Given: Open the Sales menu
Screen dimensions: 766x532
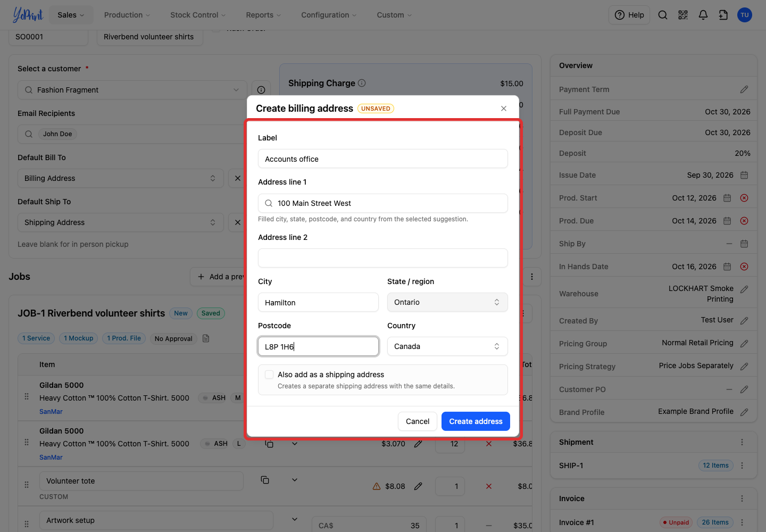Looking at the screenshot, I should pyautogui.click(x=71, y=15).
